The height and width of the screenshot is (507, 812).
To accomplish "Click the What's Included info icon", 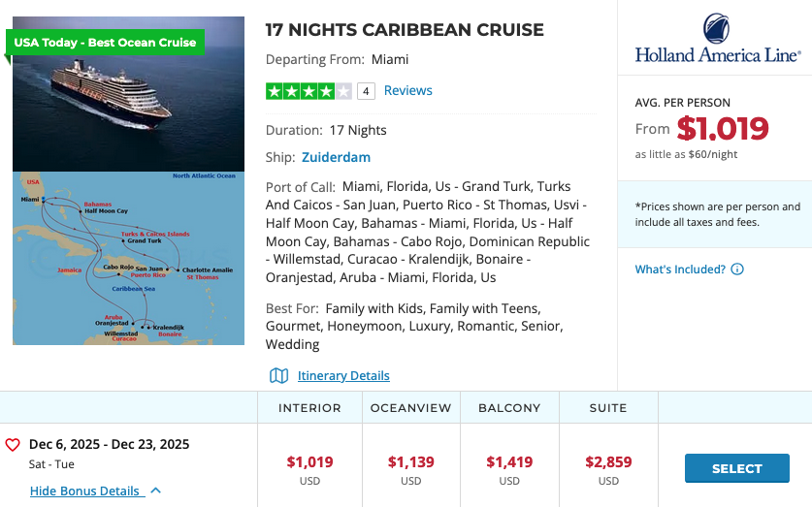I will coord(737,269).
